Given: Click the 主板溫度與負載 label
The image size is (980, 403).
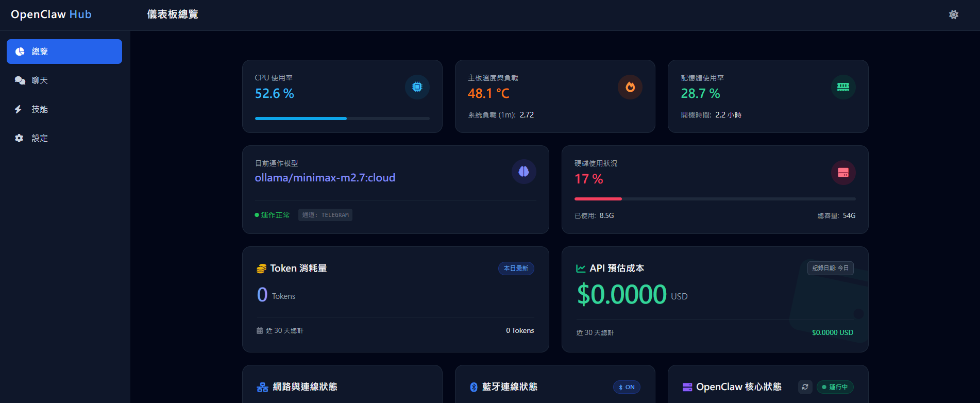Looking at the screenshot, I should click(493, 78).
